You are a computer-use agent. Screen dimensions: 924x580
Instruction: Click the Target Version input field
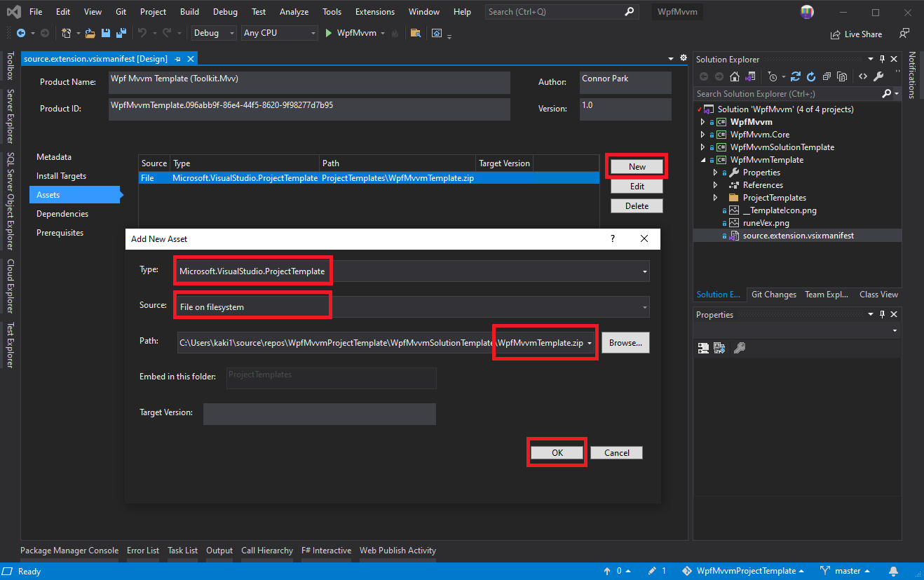320,413
